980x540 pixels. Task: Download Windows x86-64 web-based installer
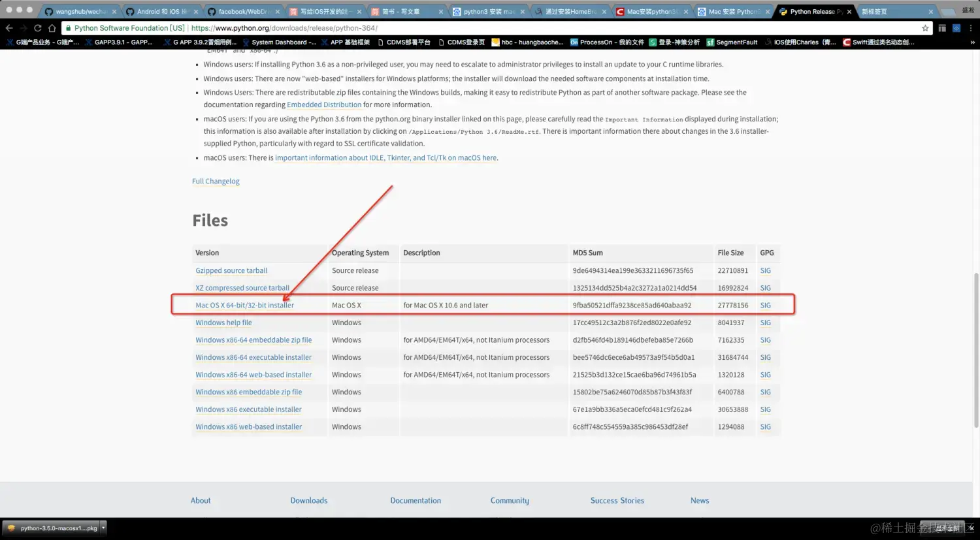click(x=253, y=375)
